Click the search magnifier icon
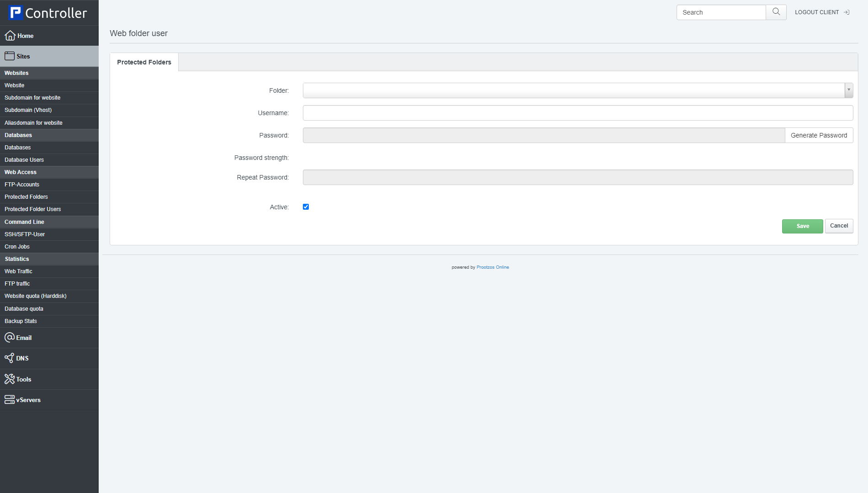Viewport: 868px width, 493px height. pos(775,12)
